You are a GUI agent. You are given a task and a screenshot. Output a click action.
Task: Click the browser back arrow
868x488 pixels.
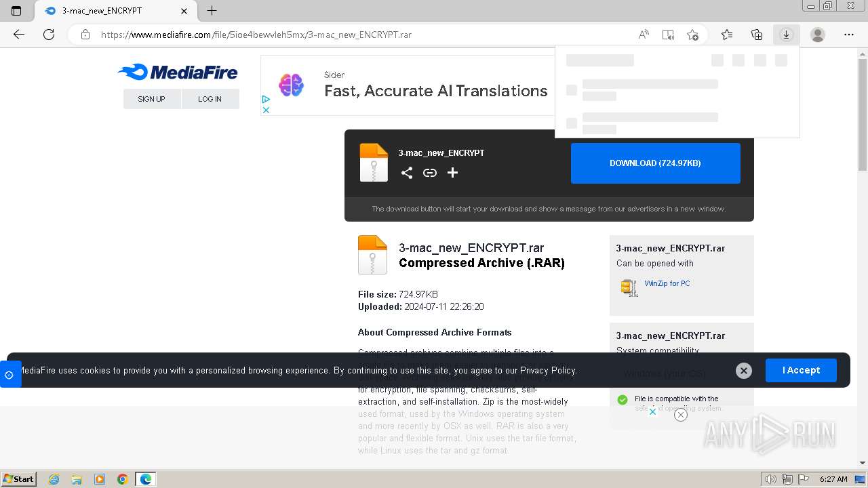[19, 35]
